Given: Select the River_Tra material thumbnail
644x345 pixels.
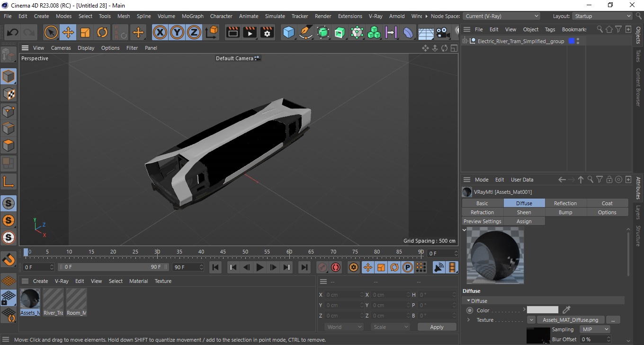Looking at the screenshot, I should [x=53, y=302].
